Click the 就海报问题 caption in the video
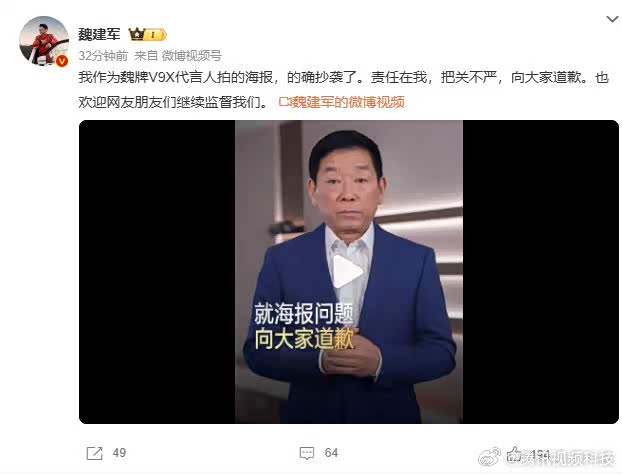 303,313
